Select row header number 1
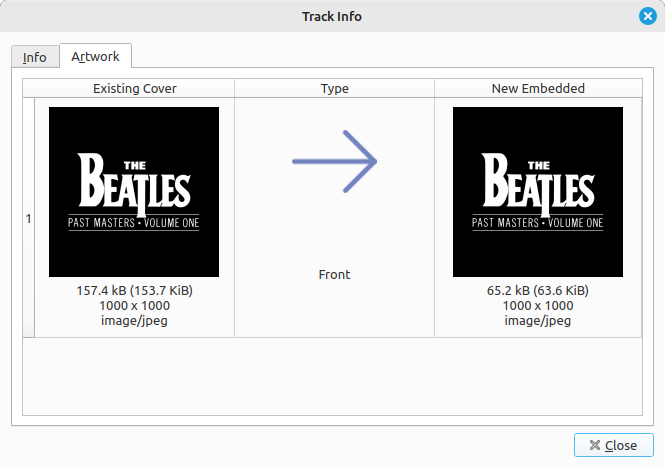This screenshot has height=468, width=665. tap(28, 218)
